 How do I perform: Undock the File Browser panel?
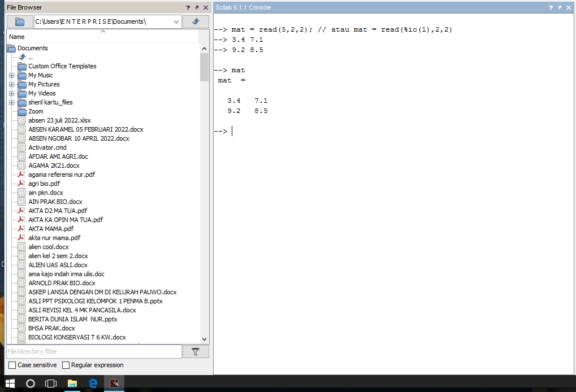197,7
